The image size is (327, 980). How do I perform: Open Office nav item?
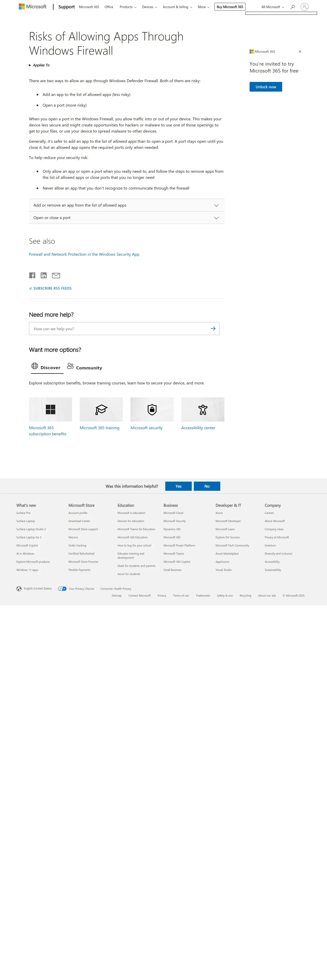[109, 7]
